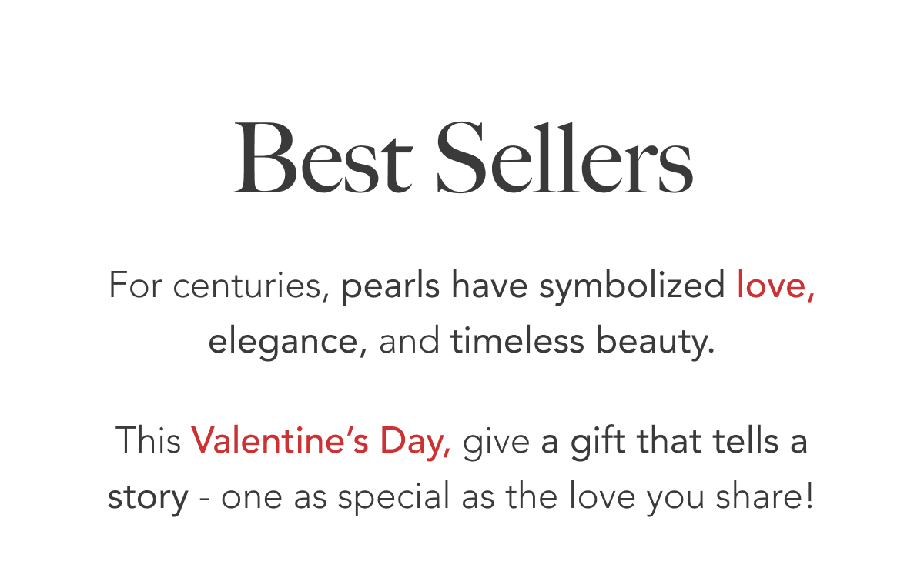924x585 pixels.
Task: Click the red word "Day,"
Action: pos(415,443)
